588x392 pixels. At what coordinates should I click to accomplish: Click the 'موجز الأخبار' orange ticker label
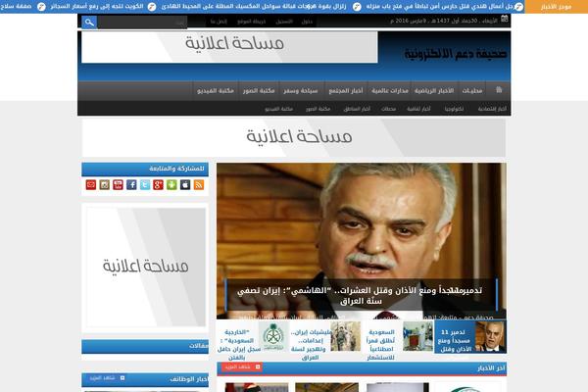click(x=556, y=7)
